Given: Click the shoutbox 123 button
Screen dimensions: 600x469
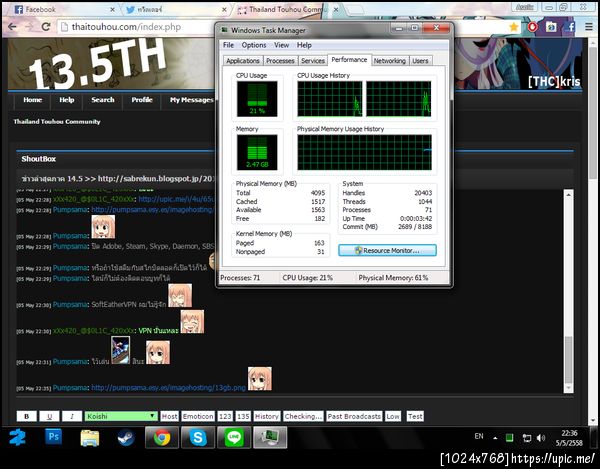Looking at the screenshot, I should pyautogui.click(x=225, y=416).
